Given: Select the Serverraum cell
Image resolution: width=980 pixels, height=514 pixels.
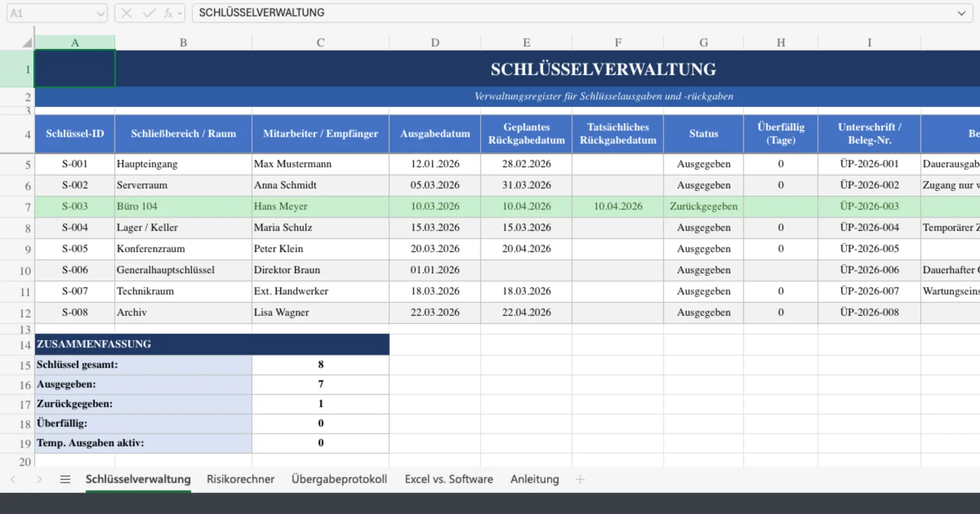Looking at the screenshot, I should pos(183,185).
